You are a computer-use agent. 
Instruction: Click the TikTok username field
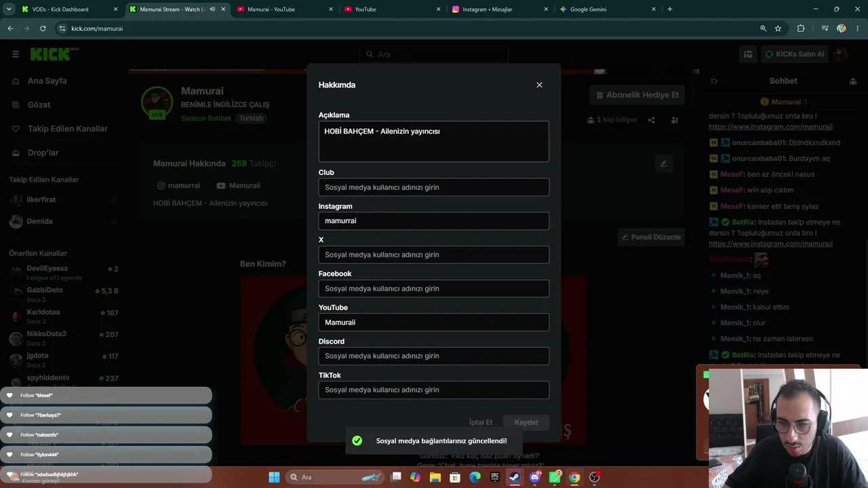click(433, 390)
